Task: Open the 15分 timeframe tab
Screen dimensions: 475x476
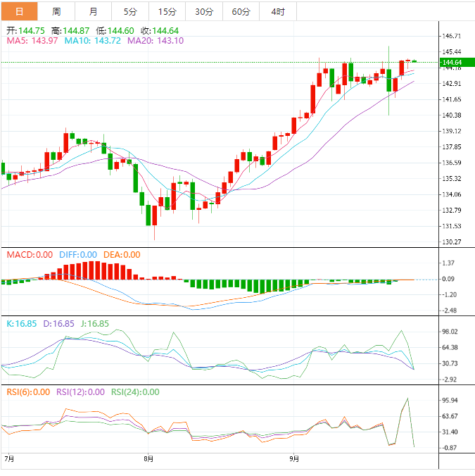Action: click(167, 11)
